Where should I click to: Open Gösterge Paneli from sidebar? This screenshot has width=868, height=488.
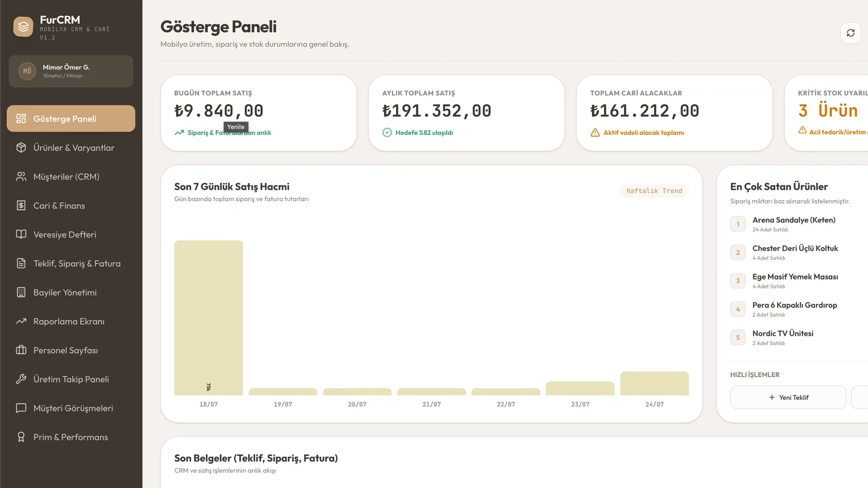click(71, 119)
